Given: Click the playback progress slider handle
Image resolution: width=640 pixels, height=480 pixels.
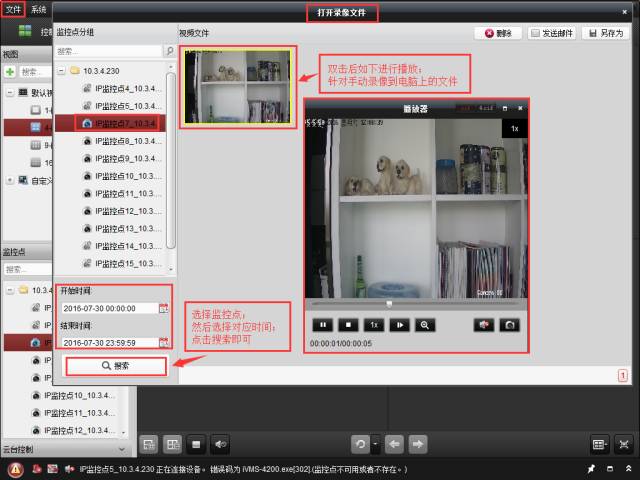Looking at the screenshot, I should (x=389, y=303).
